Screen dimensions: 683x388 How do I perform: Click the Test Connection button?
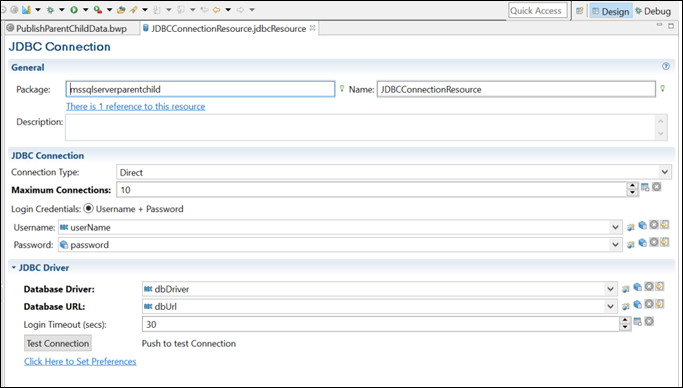57,343
